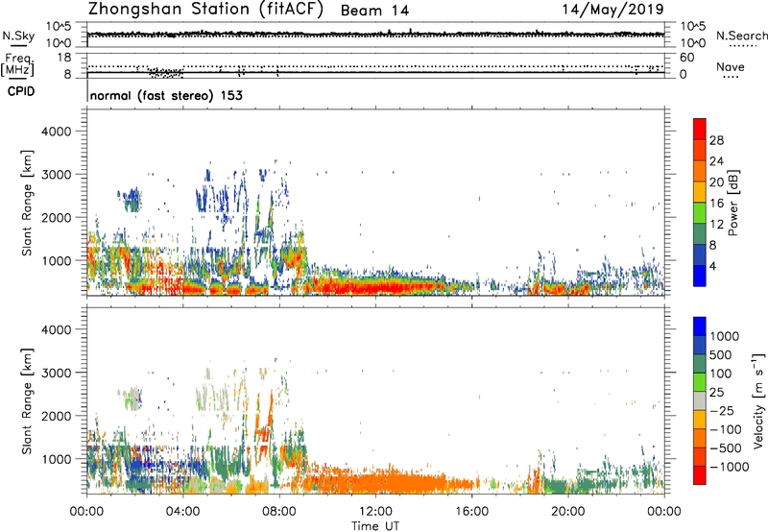Click the 'Time UT' axis label
Image resolution: width=768 pixels, height=532 pixels.
(375, 526)
